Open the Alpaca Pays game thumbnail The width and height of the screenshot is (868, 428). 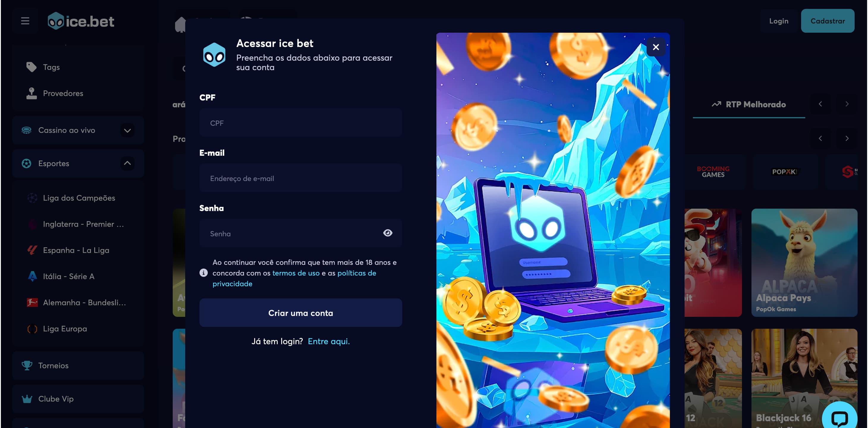(x=804, y=262)
